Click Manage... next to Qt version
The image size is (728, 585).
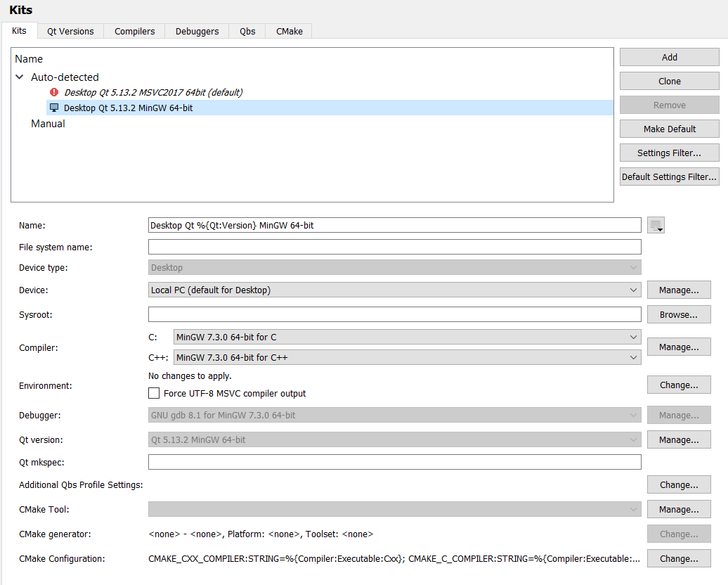click(679, 439)
